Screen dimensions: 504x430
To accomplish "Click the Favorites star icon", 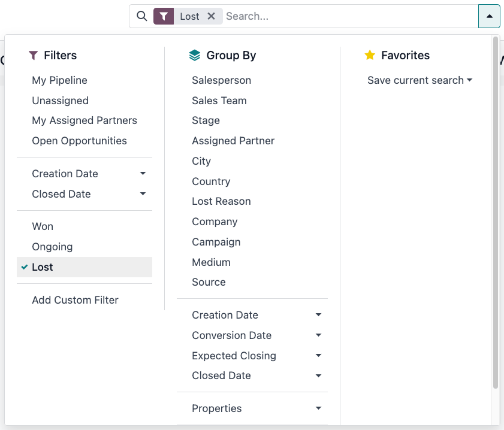I will 370,55.
